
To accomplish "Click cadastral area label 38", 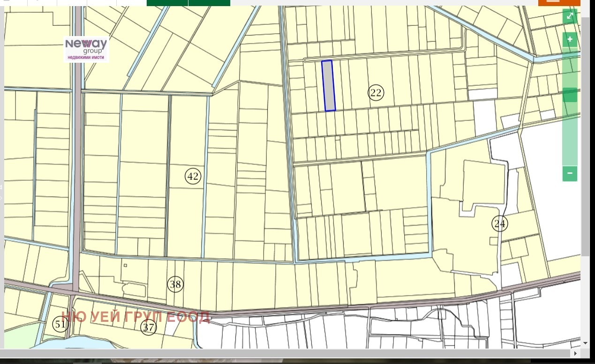I will click(175, 284).
